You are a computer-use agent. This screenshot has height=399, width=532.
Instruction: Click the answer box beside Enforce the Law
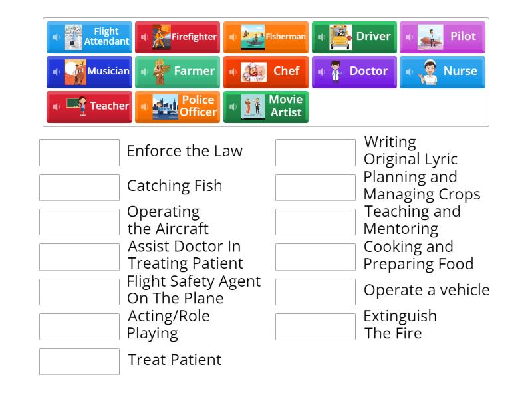point(79,152)
